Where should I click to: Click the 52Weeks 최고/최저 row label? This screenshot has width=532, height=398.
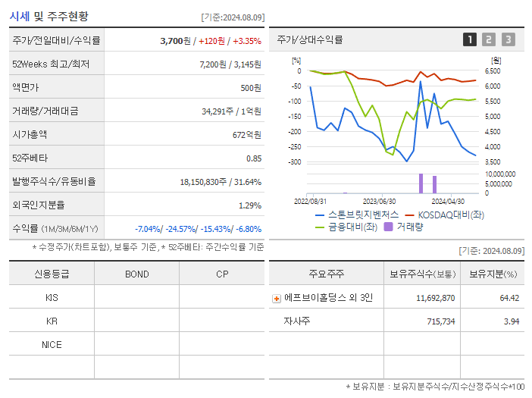coord(51,64)
